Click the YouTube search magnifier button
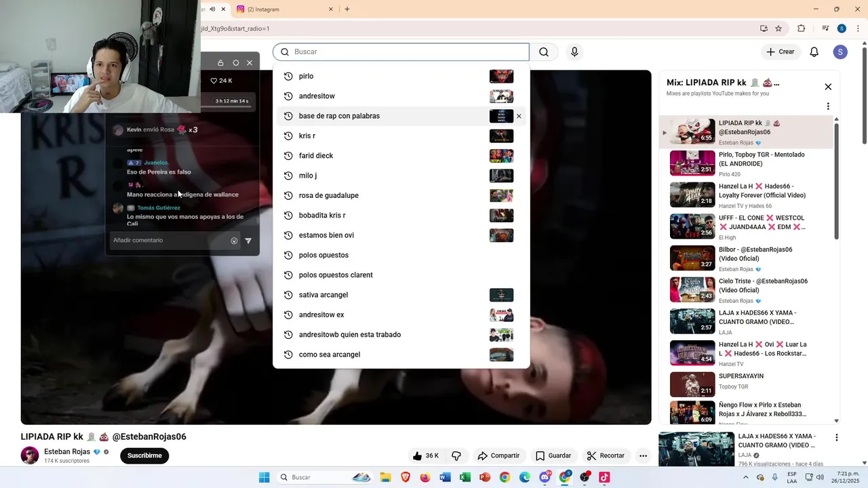This screenshot has width=868, height=488. (x=544, y=52)
